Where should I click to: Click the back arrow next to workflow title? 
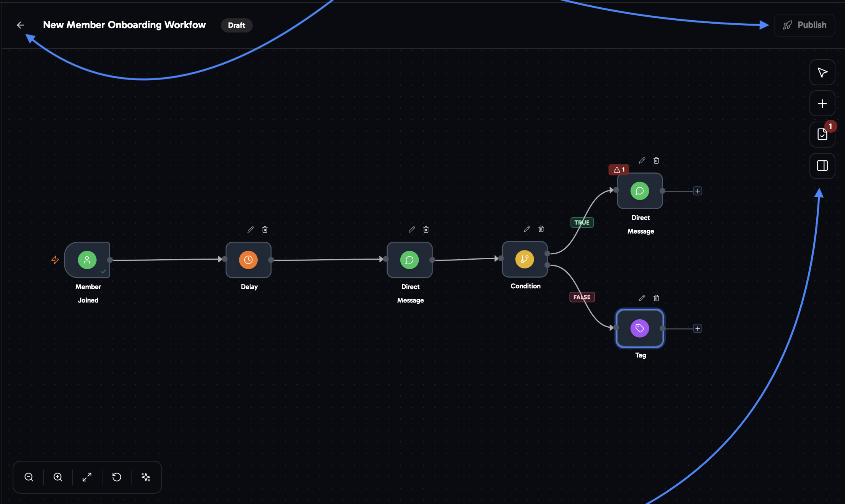tap(21, 25)
